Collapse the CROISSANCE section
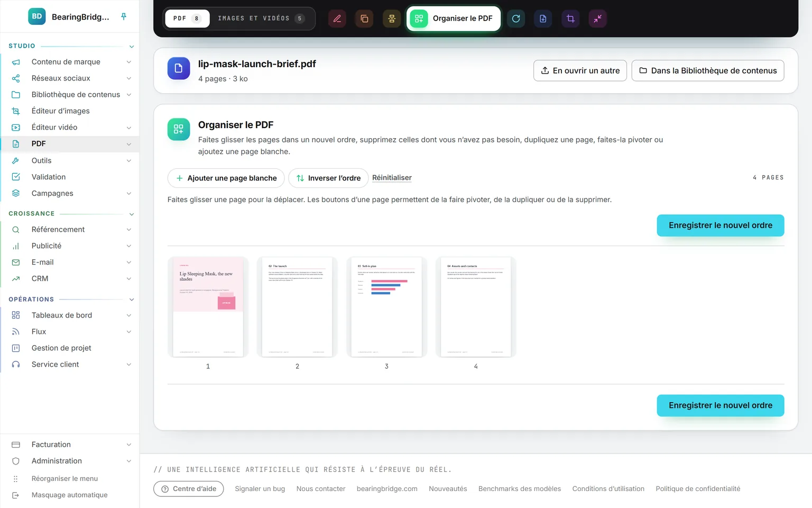Image resolution: width=812 pixels, height=508 pixels. pyautogui.click(x=132, y=214)
